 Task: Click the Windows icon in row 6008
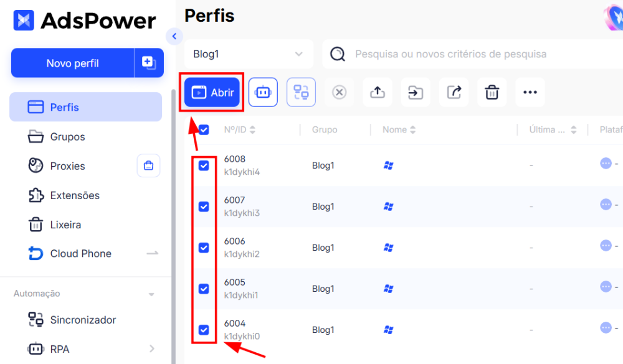[389, 166]
